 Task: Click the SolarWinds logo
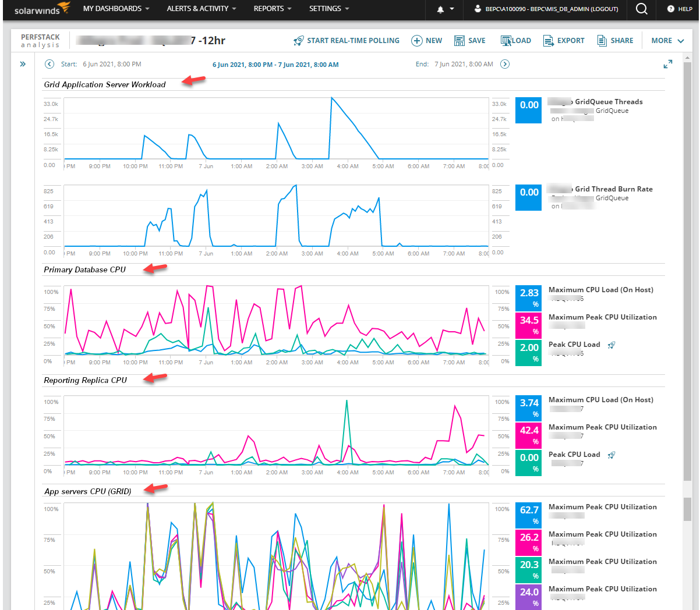point(42,9)
